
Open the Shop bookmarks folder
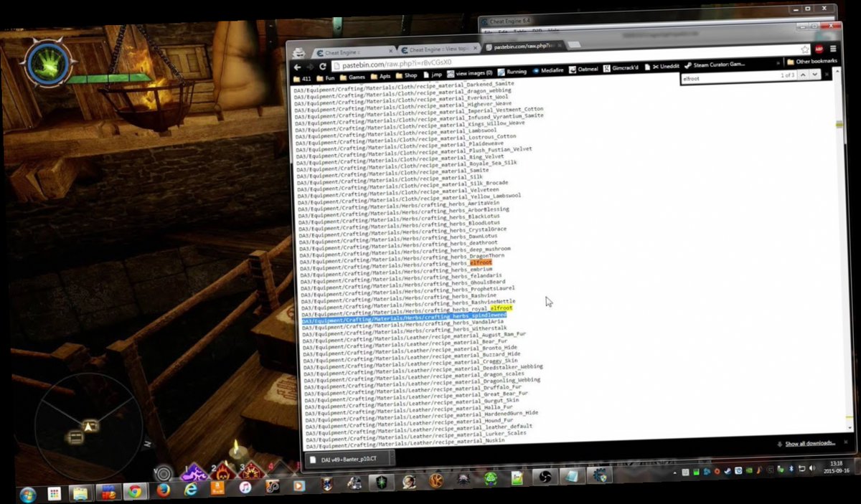coord(406,75)
